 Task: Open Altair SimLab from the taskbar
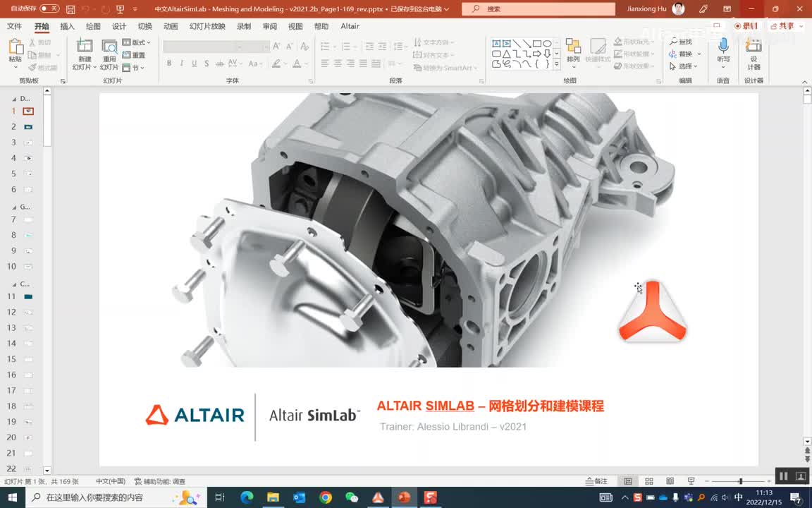coord(378,497)
